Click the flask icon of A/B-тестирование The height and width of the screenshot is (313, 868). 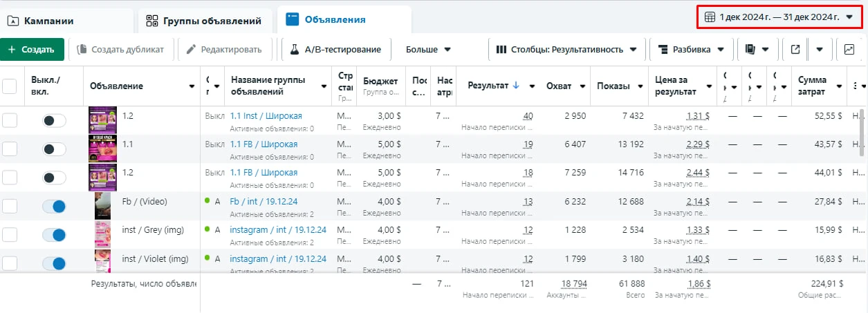click(x=294, y=50)
